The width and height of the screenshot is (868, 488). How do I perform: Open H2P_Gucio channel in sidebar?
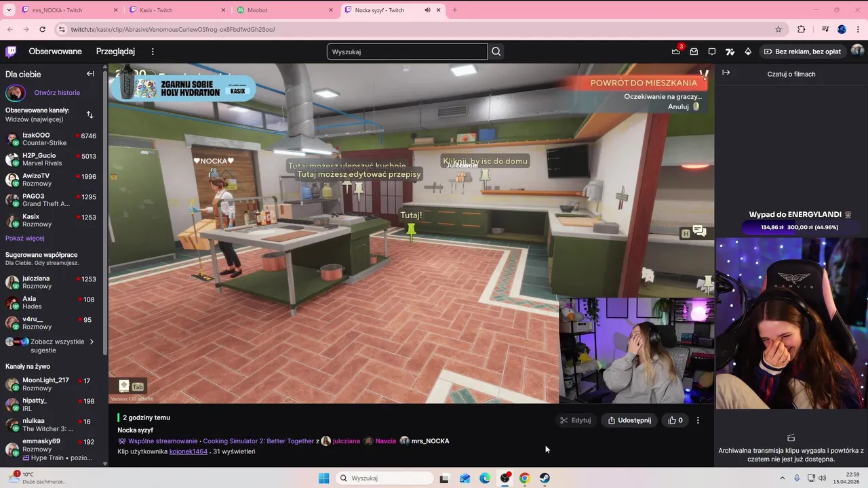tap(54, 159)
